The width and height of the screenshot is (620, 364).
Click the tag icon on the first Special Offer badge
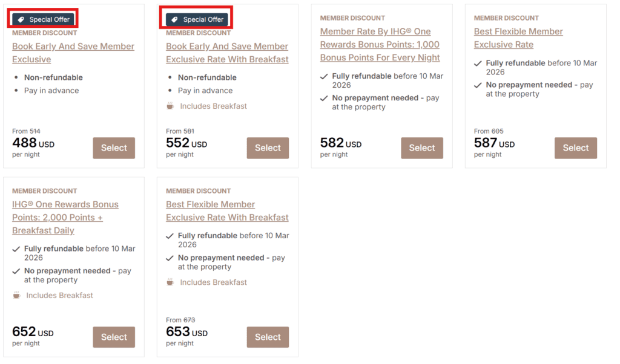point(22,18)
